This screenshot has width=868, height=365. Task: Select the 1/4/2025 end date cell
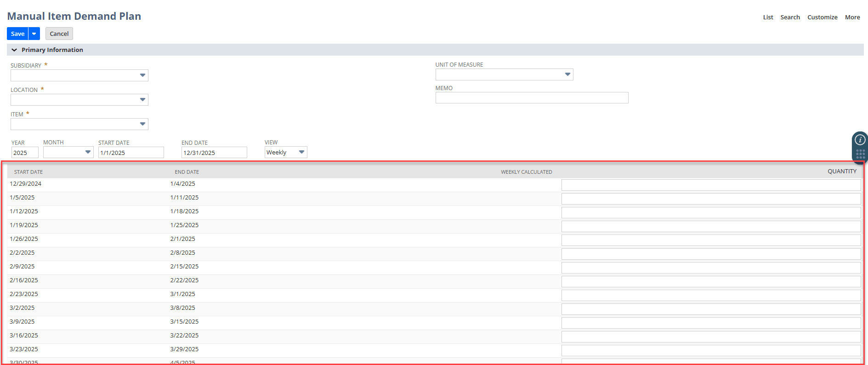182,183
